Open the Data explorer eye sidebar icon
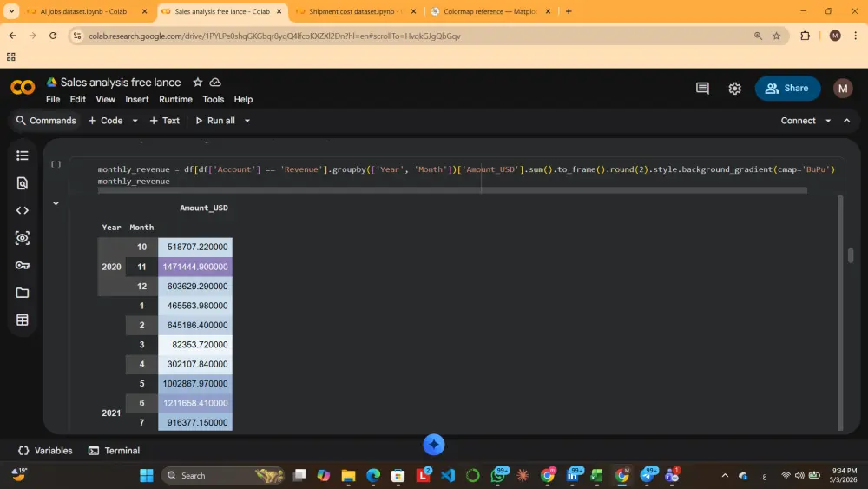This screenshot has width=868, height=489. pyautogui.click(x=23, y=238)
